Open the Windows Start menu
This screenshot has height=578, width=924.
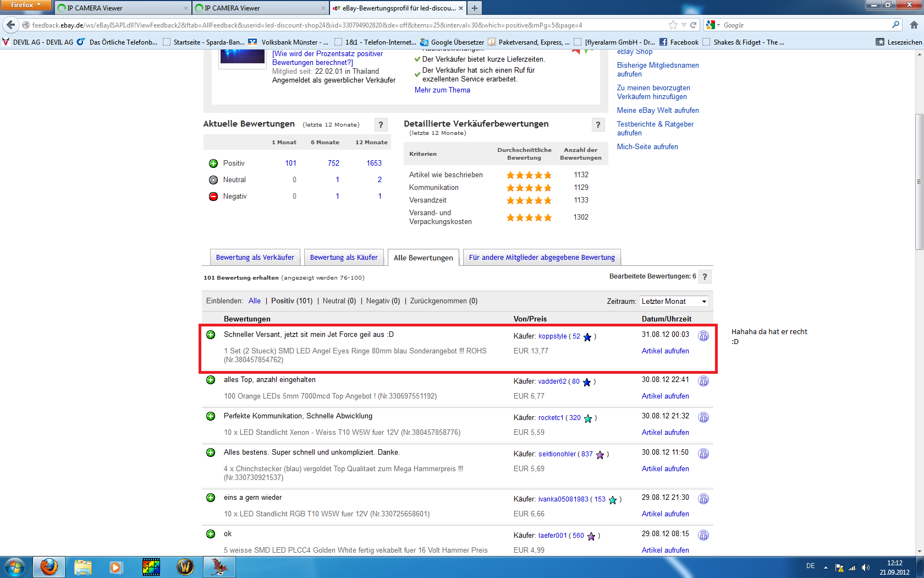coord(15,567)
